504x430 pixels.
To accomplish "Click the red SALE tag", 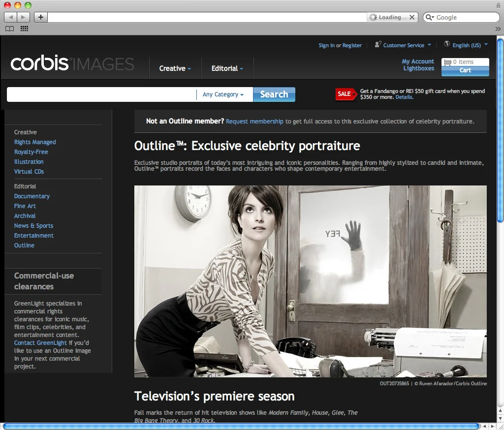I will click(346, 94).
